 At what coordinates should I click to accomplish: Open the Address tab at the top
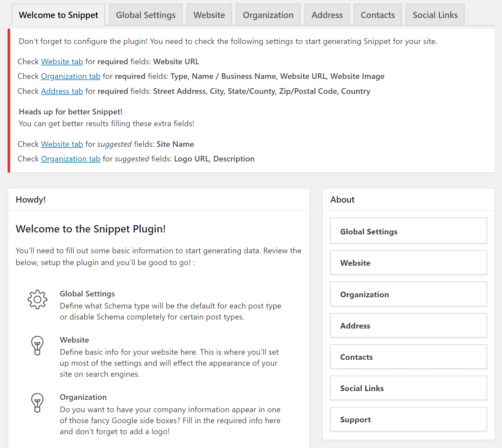[x=327, y=15]
